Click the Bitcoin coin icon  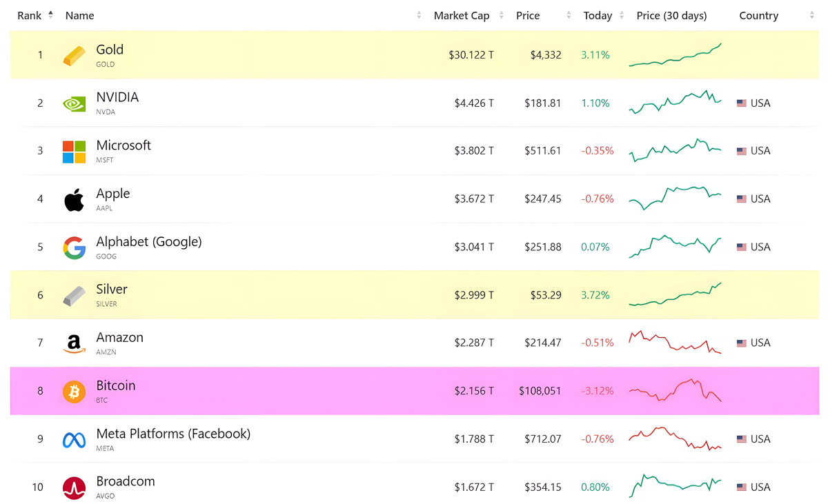74,390
